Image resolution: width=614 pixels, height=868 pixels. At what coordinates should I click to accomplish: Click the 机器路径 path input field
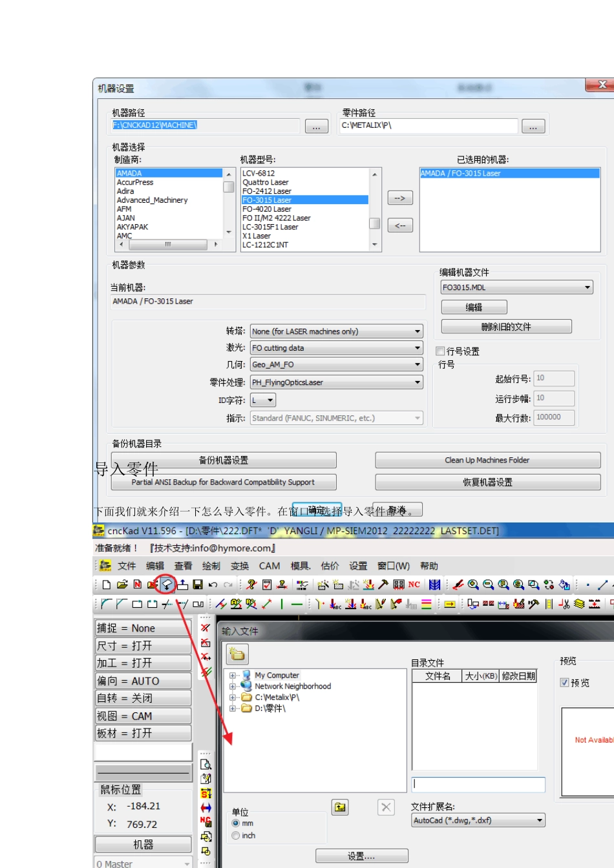pyautogui.click(x=206, y=125)
